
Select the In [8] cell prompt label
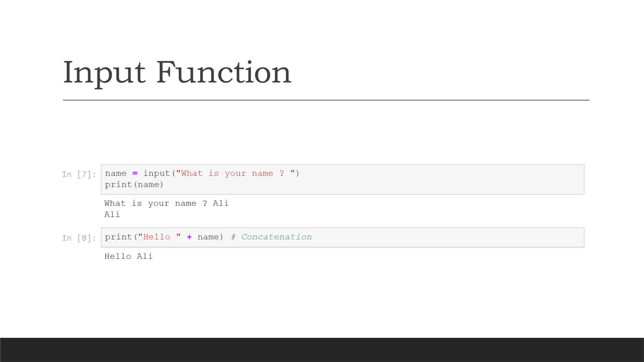tap(79, 238)
